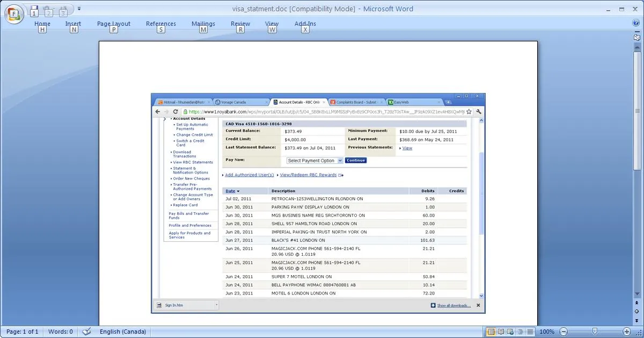Click the Continue button beside Pay Now
The height and width of the screenshot is (338, 644).
click(x=356, y=161)
